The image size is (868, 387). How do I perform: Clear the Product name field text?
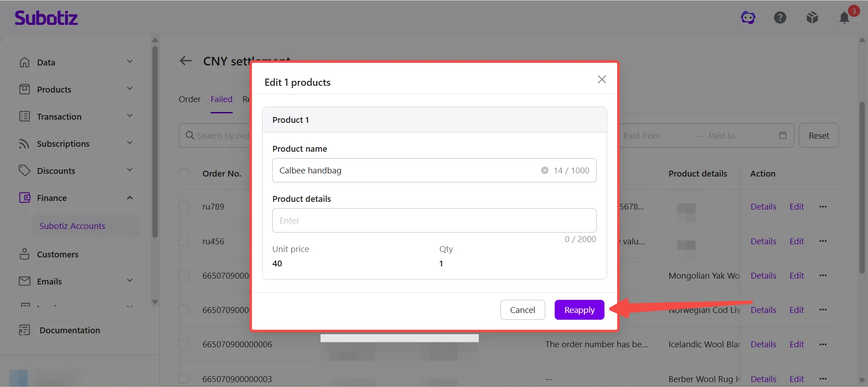coord(545,170)
